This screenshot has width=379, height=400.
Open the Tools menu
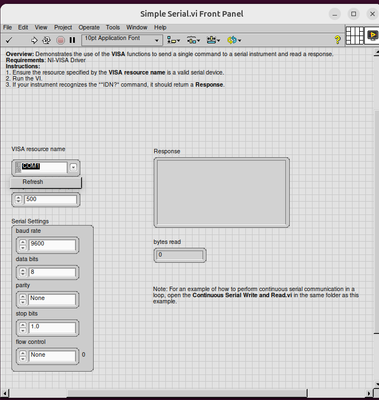pos(113,28)
